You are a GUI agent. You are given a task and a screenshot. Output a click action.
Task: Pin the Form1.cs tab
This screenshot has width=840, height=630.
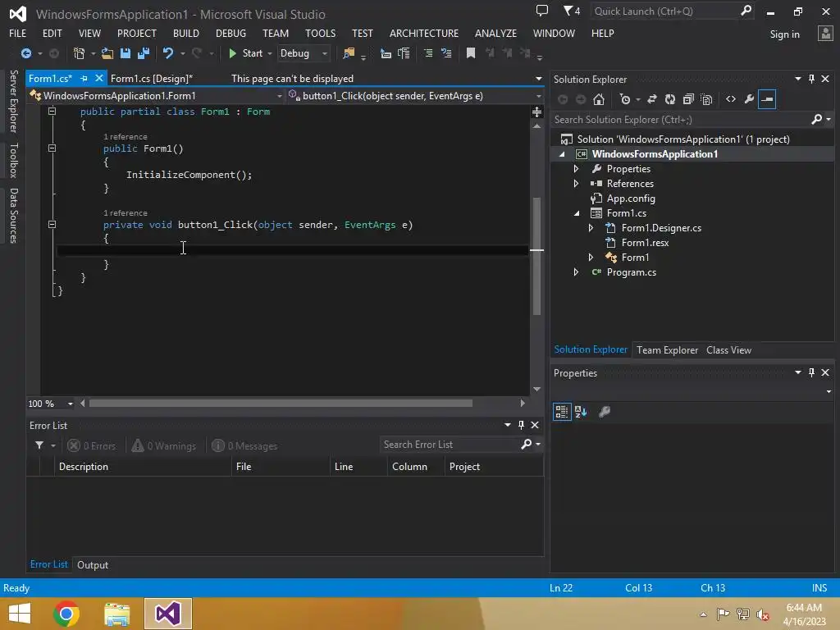(84, 78)
